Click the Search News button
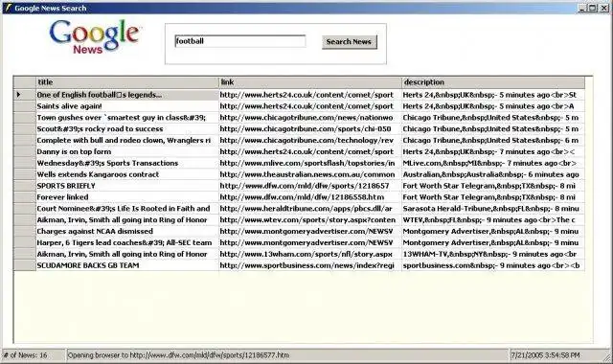 click(x=349, y=42)
